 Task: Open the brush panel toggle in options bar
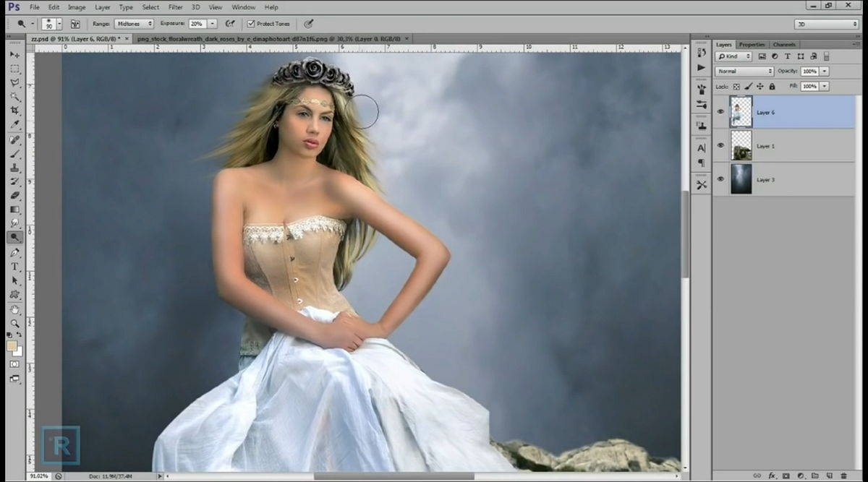(x=75, y=24)
